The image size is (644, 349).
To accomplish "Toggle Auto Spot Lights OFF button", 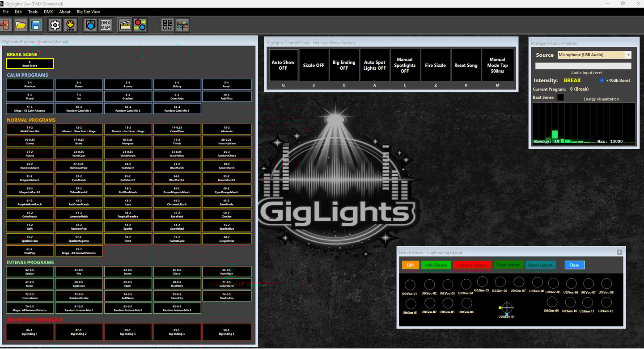I will (374, 65).
